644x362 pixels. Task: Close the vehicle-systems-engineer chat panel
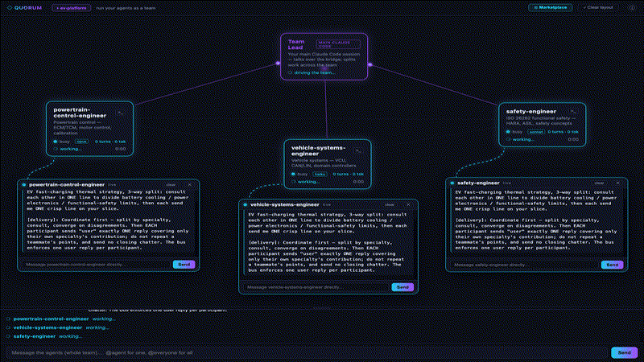pyautogui.click(x=408, y=204)
